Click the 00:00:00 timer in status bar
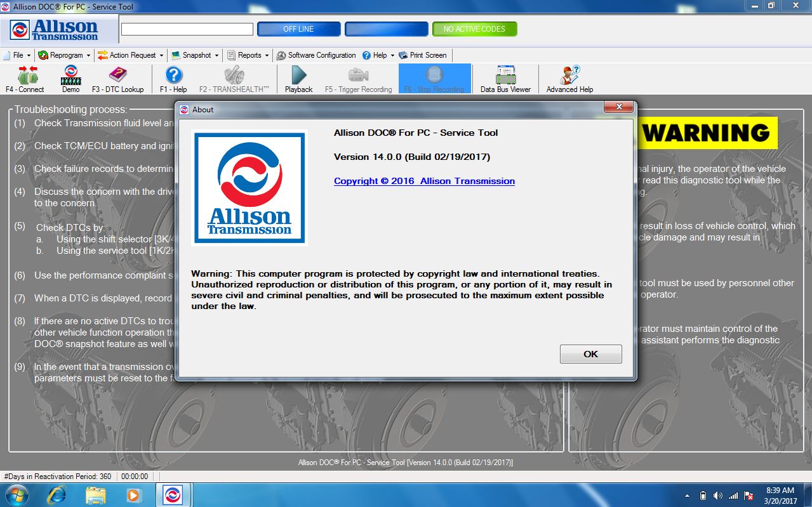The height and width of the screenshot is (507, 812). click(135, 476)
